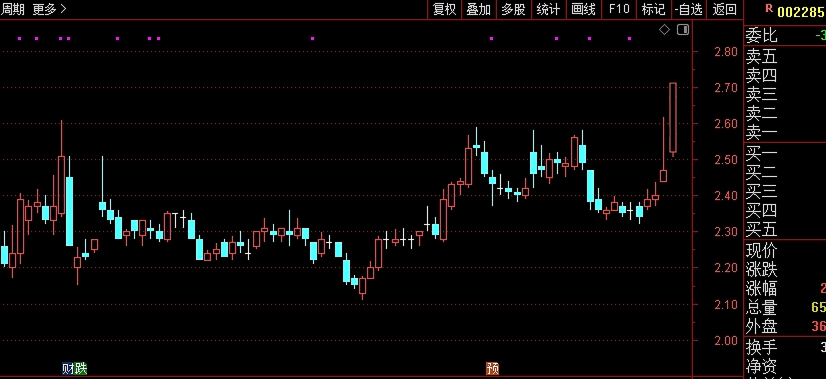Click the first magenta dot at left

point(20,38)
